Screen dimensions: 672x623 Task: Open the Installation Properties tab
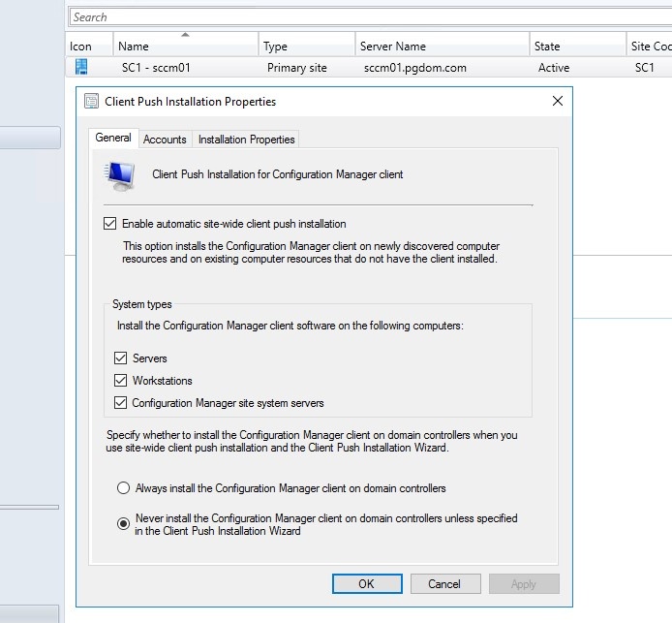pyautogui.click(x=246, y=140)
